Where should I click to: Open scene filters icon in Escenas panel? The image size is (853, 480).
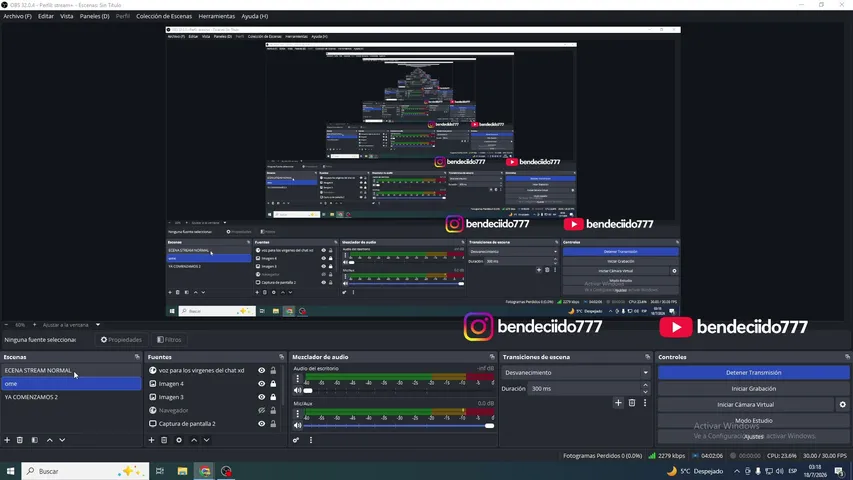point(34,440)
